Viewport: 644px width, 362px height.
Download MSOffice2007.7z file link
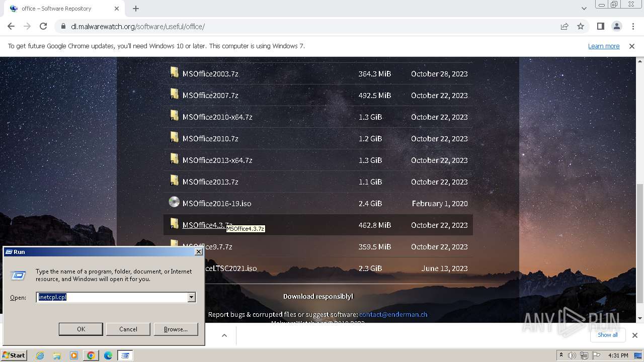210,95
